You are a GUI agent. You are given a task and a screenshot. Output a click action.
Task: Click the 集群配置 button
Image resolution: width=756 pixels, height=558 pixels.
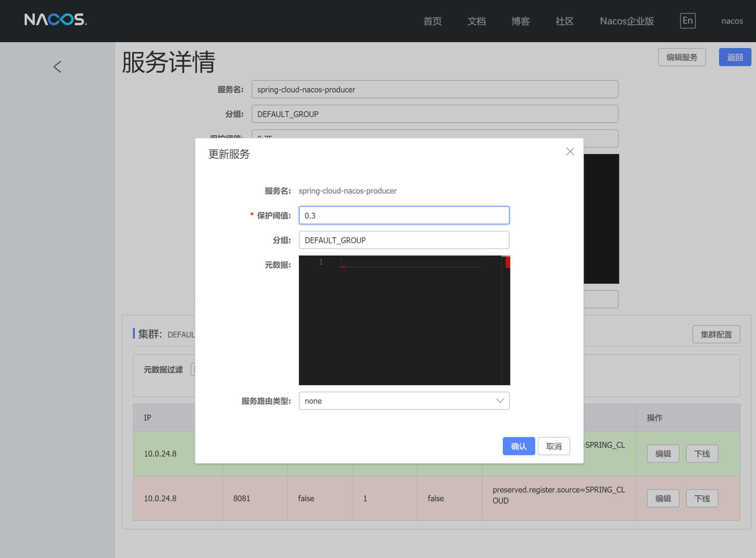716,334
